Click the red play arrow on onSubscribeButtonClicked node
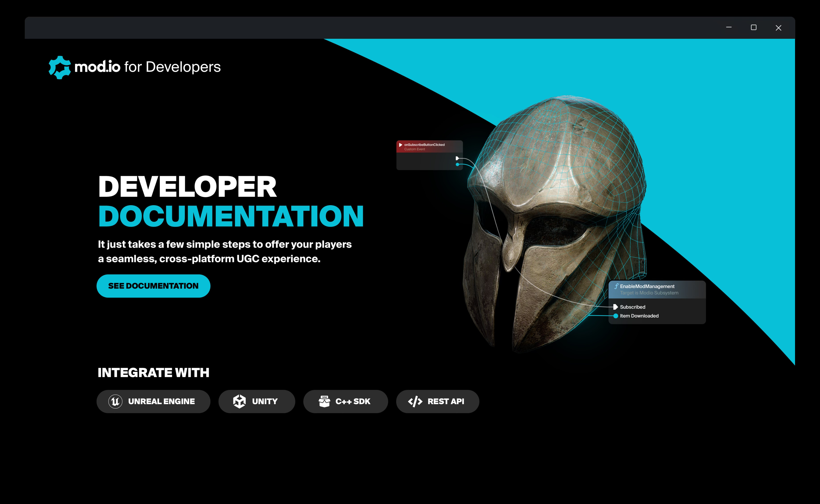820x504 pixels. point(400,145)
